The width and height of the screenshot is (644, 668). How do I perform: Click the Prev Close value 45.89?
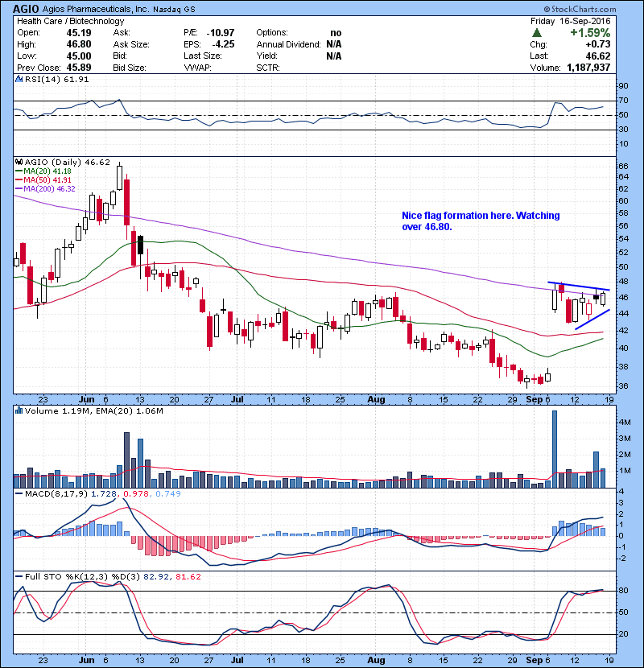[78, 68]
